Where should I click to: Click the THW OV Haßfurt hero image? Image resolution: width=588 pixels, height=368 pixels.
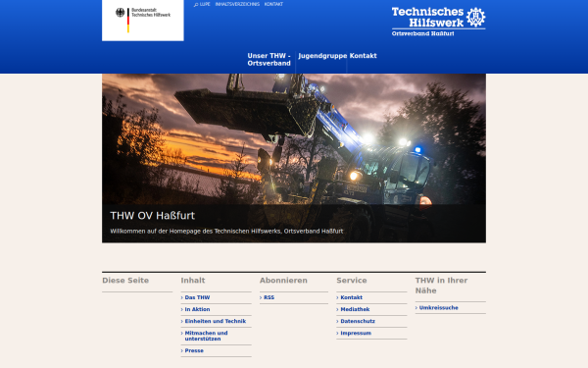tap(294, 158)
